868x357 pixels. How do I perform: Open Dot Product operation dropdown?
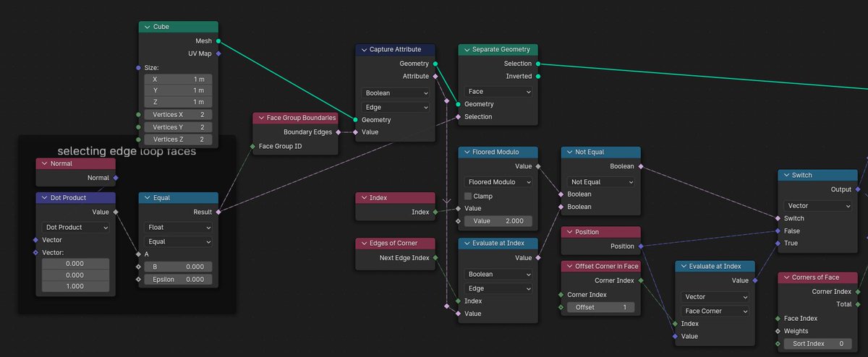coord(76,227)
